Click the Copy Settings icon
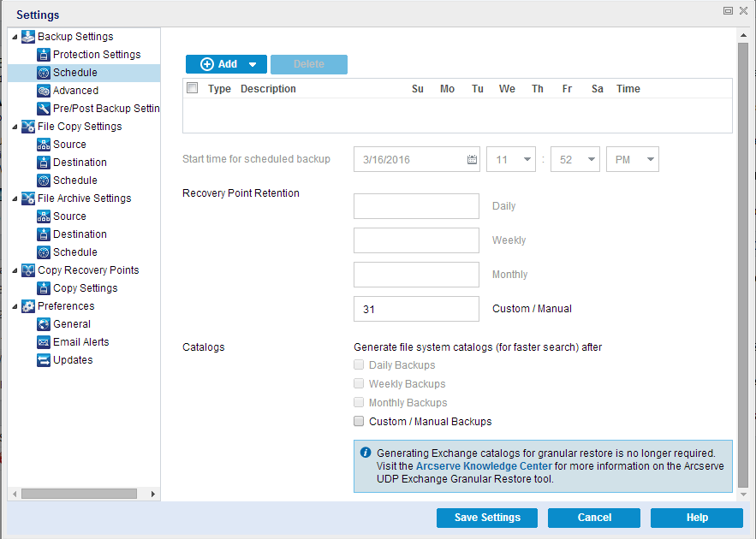 pos(44,288)
